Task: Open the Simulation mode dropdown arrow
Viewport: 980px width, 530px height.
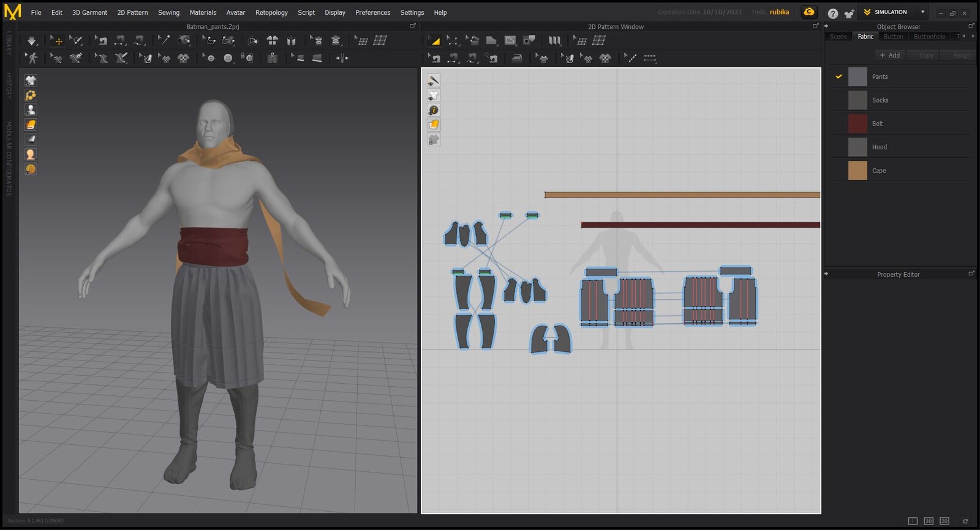Action: coord(922,12)
